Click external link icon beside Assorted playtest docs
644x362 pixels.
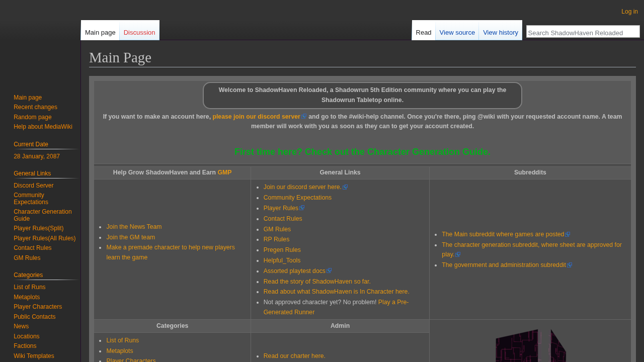(x=329, y=271)
